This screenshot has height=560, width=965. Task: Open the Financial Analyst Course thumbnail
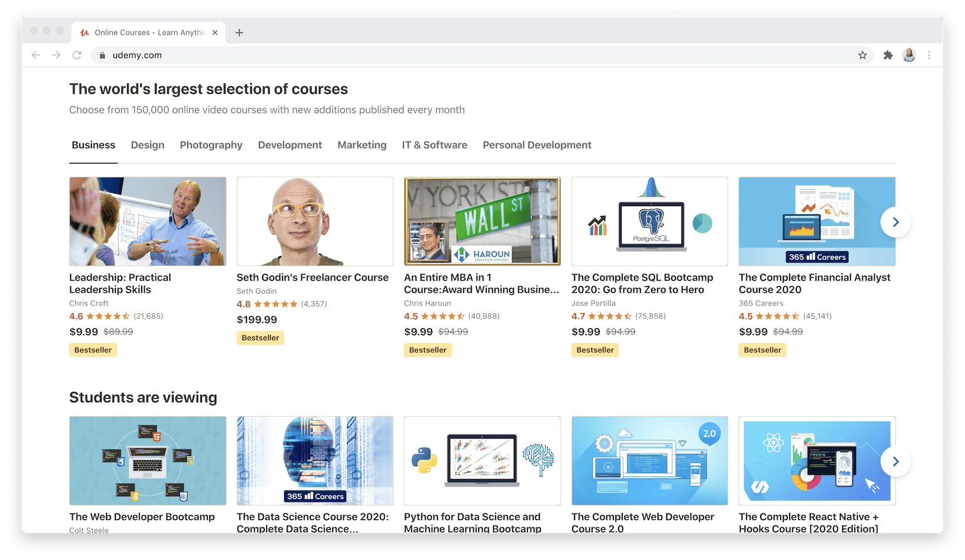click(817, 221)
